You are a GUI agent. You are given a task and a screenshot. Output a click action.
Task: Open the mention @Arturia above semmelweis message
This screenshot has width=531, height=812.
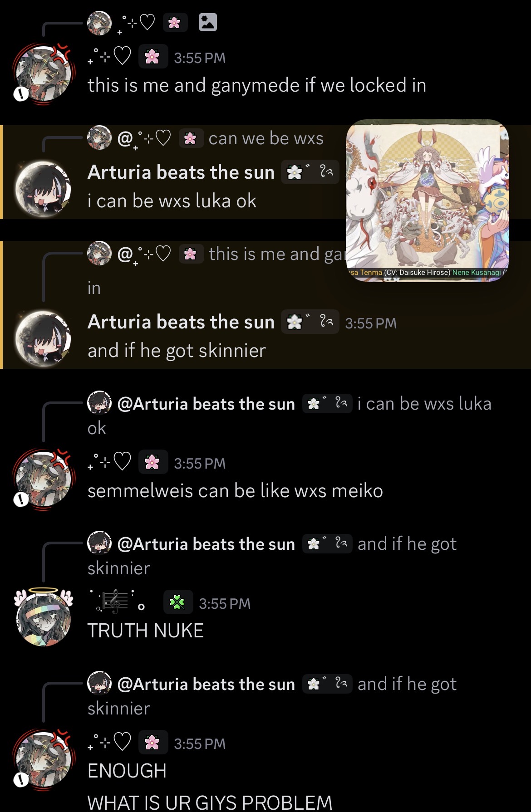206,404
